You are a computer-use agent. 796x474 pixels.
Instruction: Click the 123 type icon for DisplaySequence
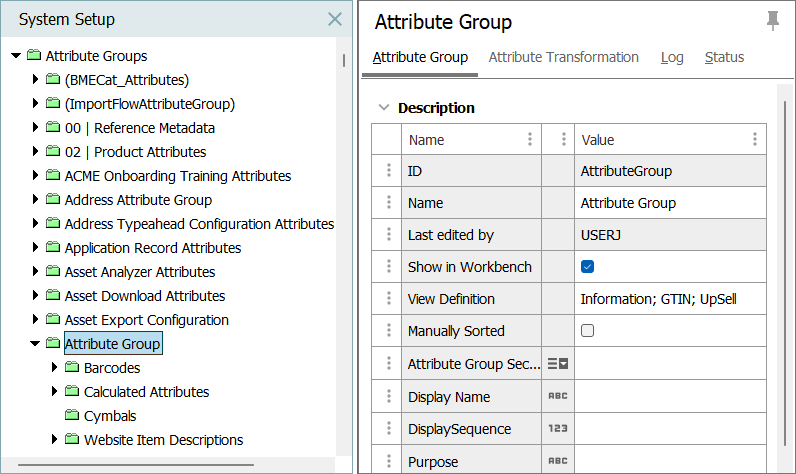point(557,429)
